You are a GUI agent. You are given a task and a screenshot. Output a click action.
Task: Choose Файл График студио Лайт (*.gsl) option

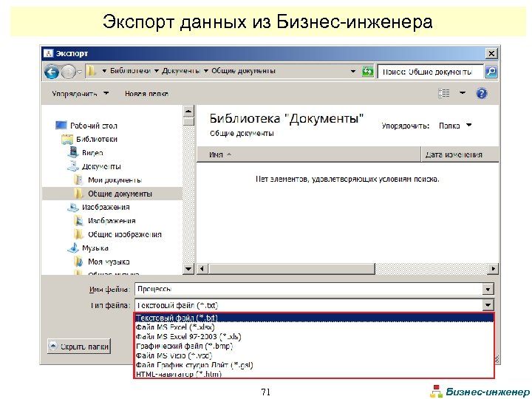click(314, 365)
